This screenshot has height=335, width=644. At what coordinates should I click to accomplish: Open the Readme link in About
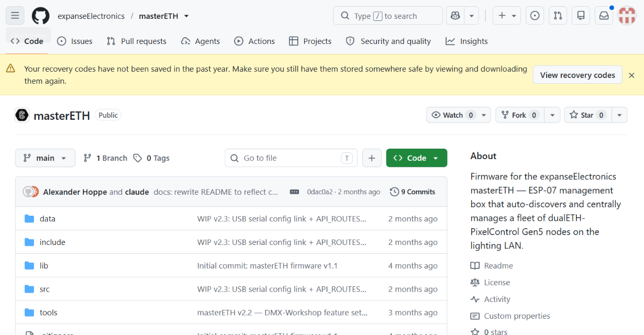(492, 266)
